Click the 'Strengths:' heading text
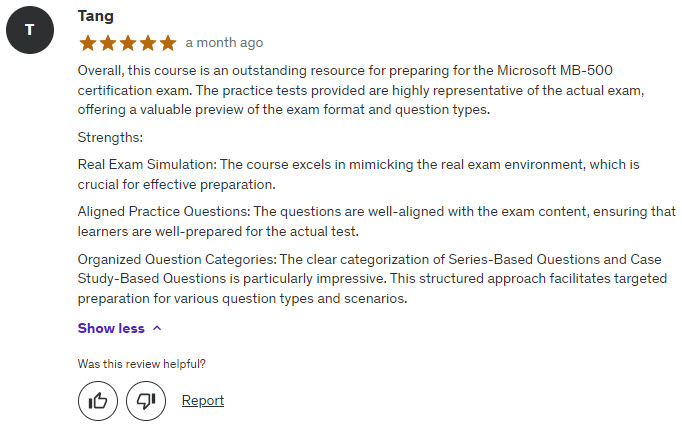Screen dimensions: 682x425 (110, 137)
